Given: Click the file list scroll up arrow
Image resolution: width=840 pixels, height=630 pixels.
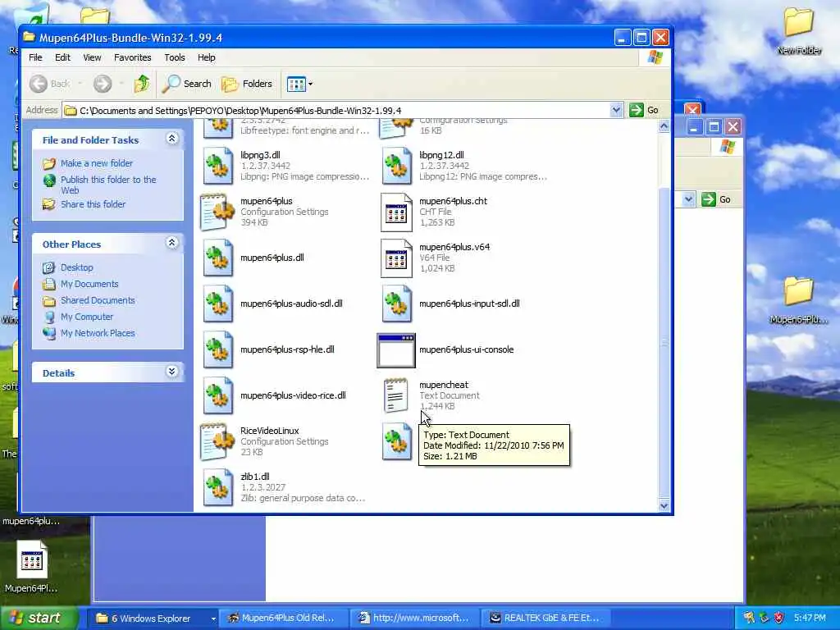Looking at the screenshot, I should [x=664, y=126].
